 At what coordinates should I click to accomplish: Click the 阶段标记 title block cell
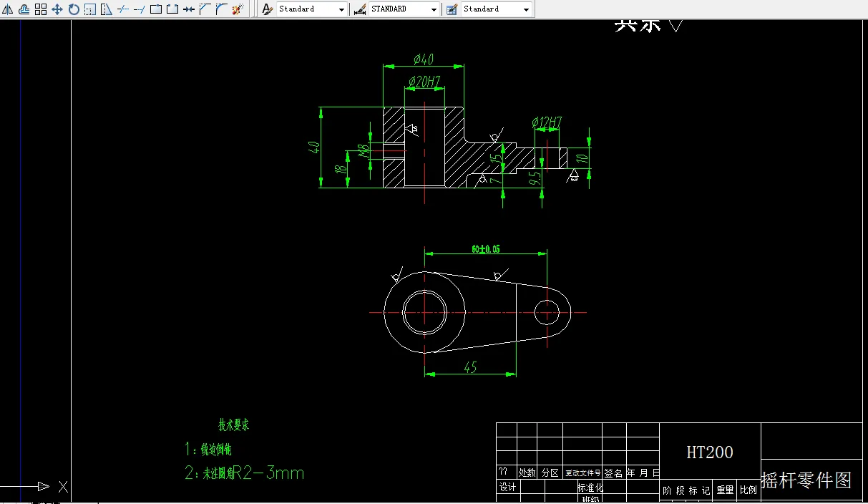[x=686, y=490]
